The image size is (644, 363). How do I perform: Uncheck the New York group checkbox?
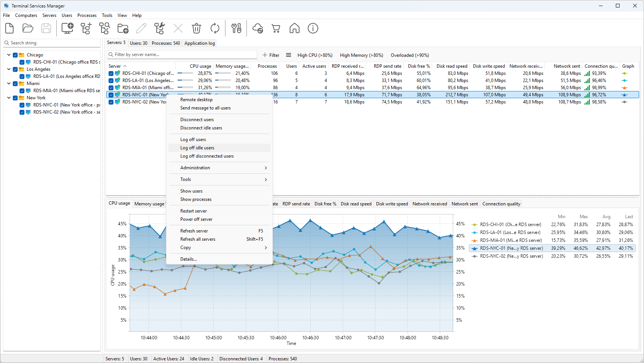click(x=15, y=98)
